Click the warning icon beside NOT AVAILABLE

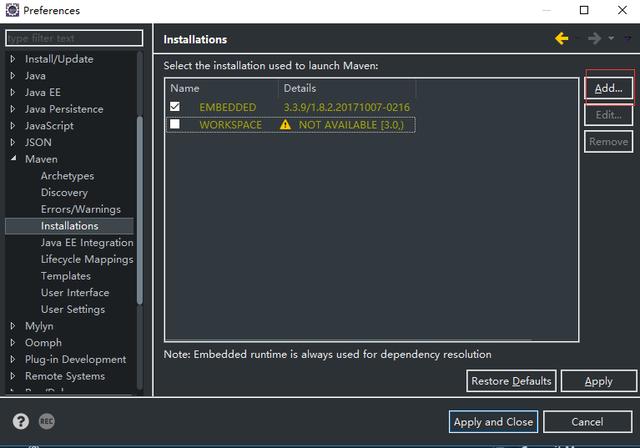tap(285, 124)
